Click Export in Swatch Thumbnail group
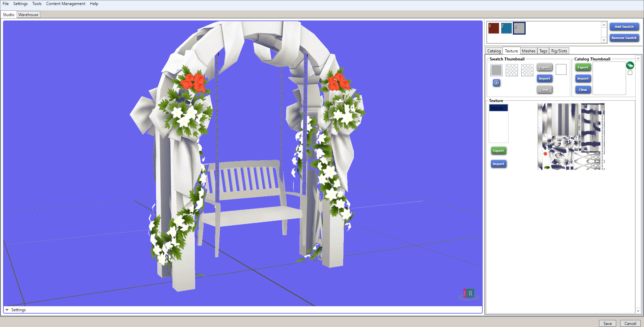The width and height of the screenshot is (644, 327). coord(544,67)
